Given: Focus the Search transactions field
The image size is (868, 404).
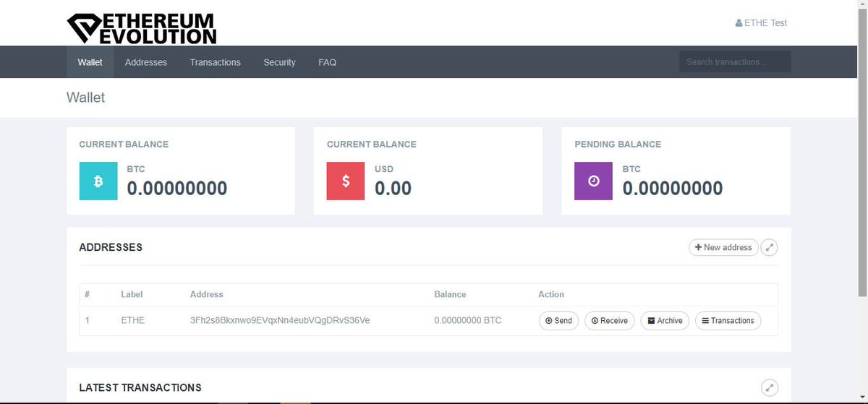Looking at the screenshot, I should pos(735,62).
